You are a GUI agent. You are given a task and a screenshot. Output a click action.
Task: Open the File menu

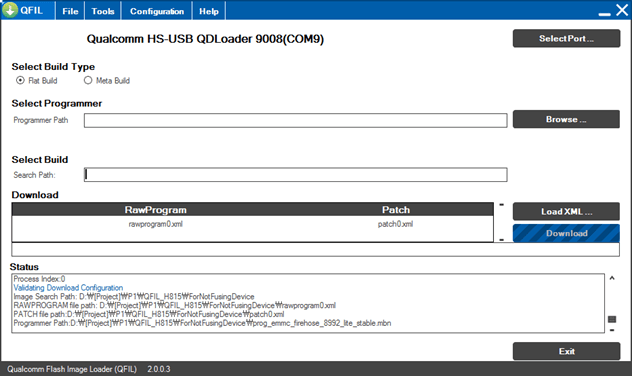point(70,11)
